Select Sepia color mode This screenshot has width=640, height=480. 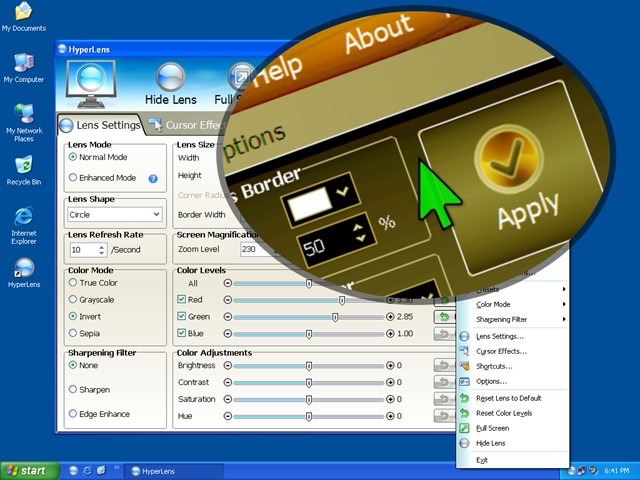tap(84, 333)
